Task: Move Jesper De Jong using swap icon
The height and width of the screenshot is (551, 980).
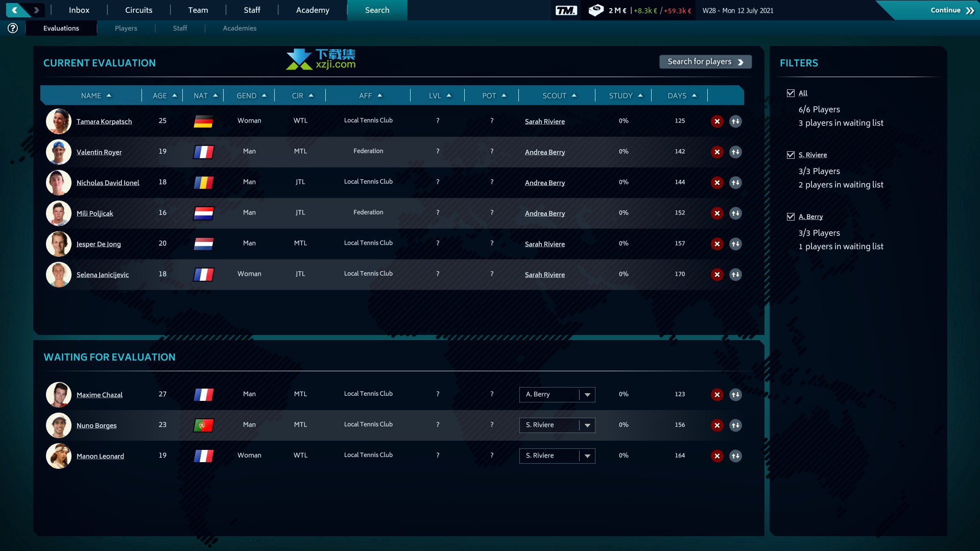Action: pos(735,244)
